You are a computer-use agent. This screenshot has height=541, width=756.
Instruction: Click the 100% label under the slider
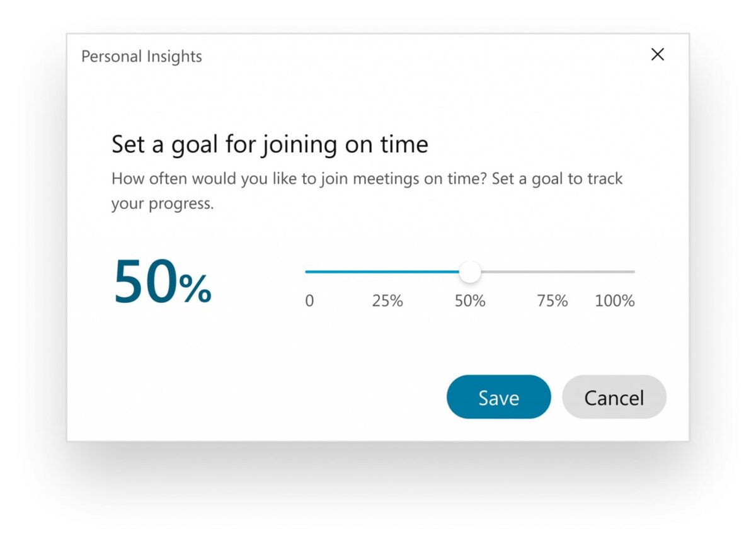[615, 300]
